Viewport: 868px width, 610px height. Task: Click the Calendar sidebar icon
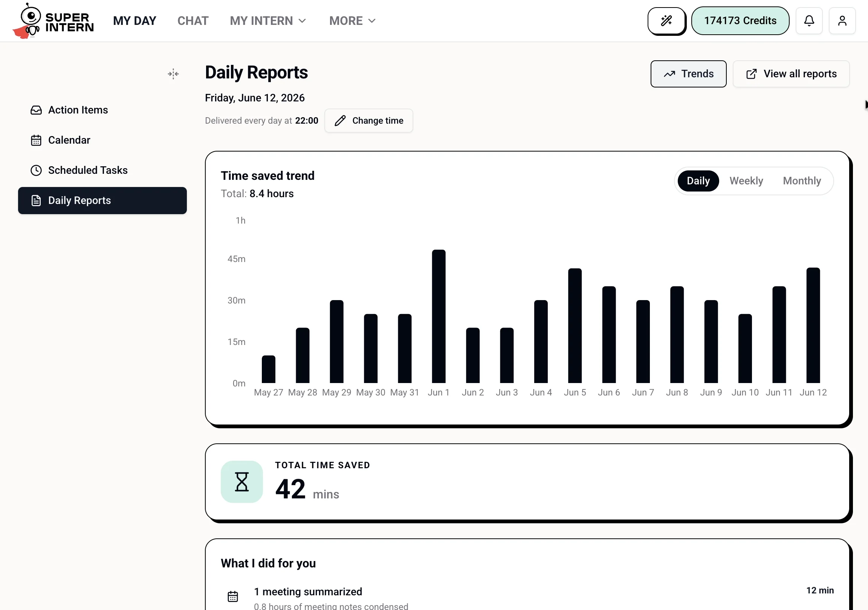point(36,140)
